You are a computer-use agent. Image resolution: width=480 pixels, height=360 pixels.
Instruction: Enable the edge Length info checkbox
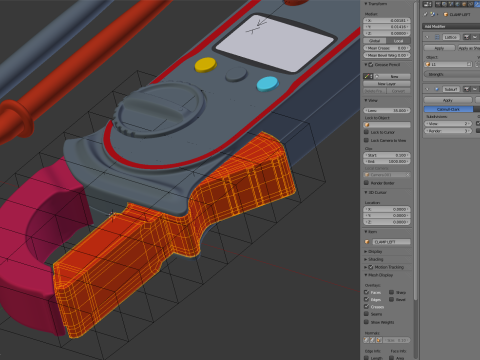tap(367, 358)
